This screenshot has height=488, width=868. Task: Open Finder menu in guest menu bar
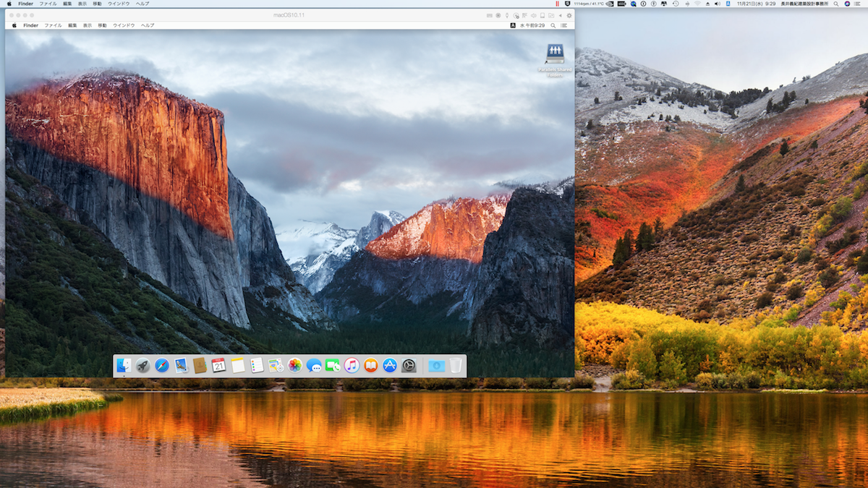[30, 25]
